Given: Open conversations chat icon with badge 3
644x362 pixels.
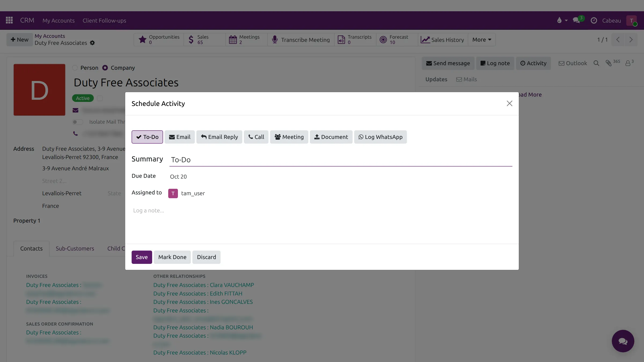Looking at the screenshot, I should pyautogui.click(x=577, y=20).
